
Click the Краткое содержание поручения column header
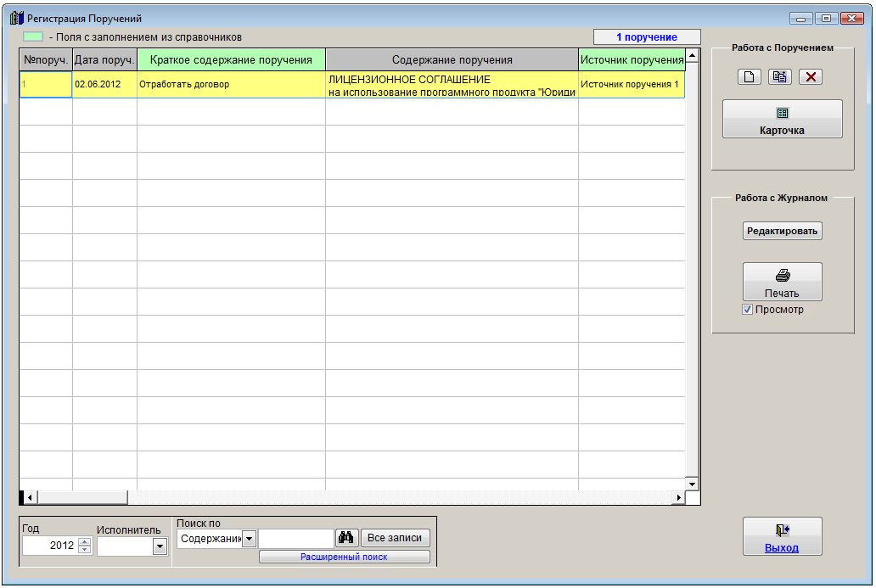[x=231, y=59]
